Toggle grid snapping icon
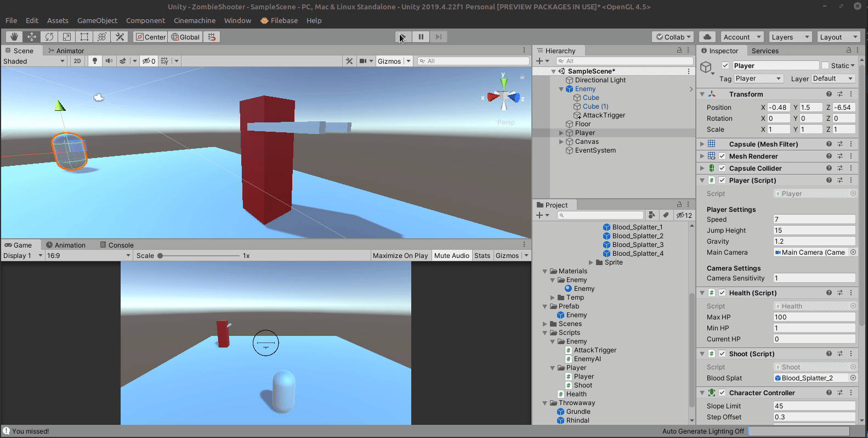The width and height of the screenshot is (868, 438). [x=212, y=37]
